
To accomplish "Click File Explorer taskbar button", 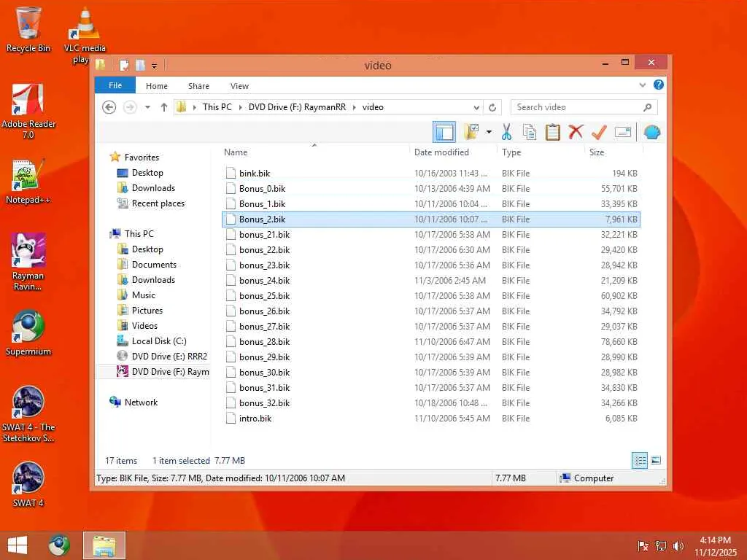I will 104,545.
